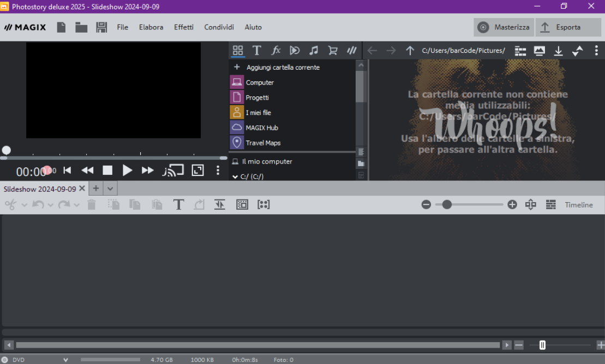Click the folder list vertical scrollbar
The height and width of the screenshot is (364, 605).
click(361, 87)
